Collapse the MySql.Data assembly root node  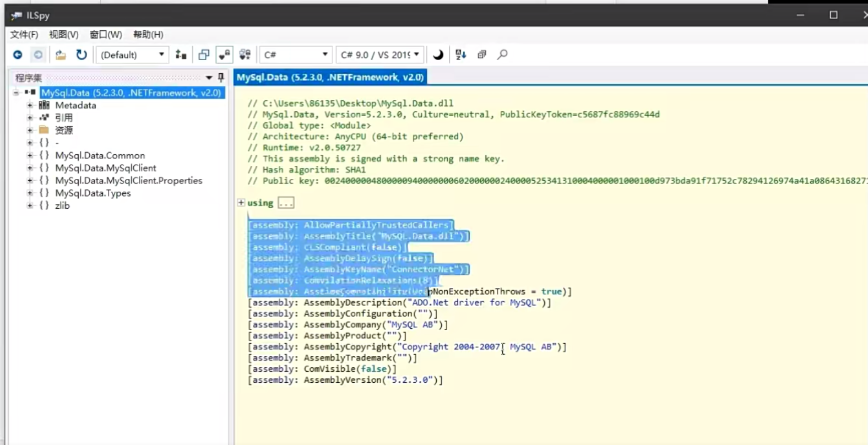click(17, 93)
